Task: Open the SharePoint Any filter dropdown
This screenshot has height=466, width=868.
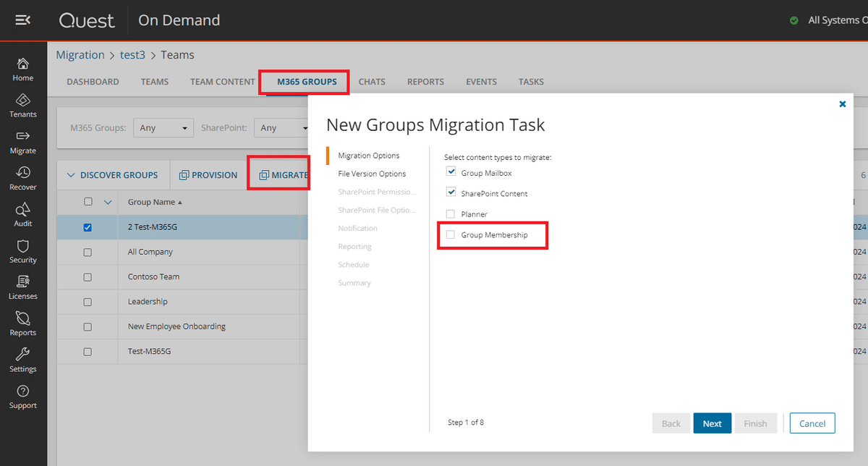Action: click(x=282, y=127)
